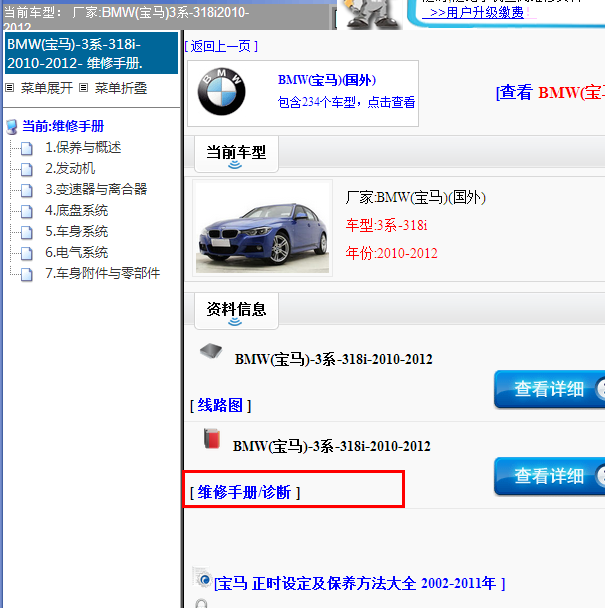Open tree item 1.保养与概述

pos(83,148)
